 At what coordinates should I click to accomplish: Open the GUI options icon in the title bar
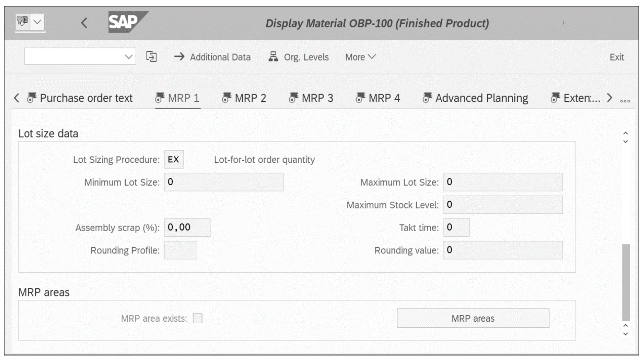tap(23, 22)
